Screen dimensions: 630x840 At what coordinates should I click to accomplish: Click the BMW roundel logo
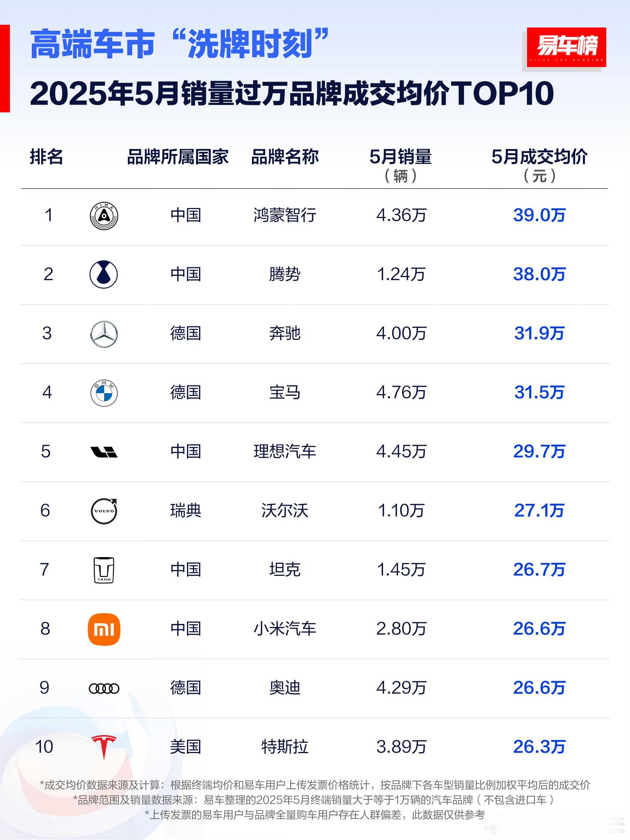104,393
